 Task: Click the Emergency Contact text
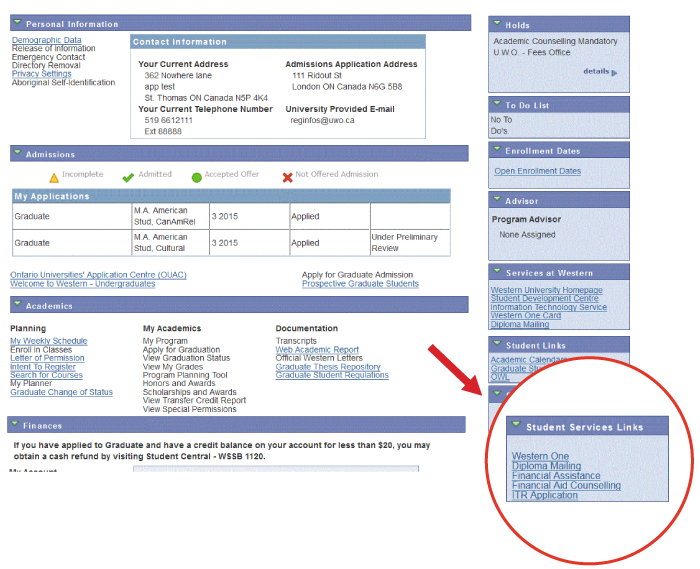[48, 57]
